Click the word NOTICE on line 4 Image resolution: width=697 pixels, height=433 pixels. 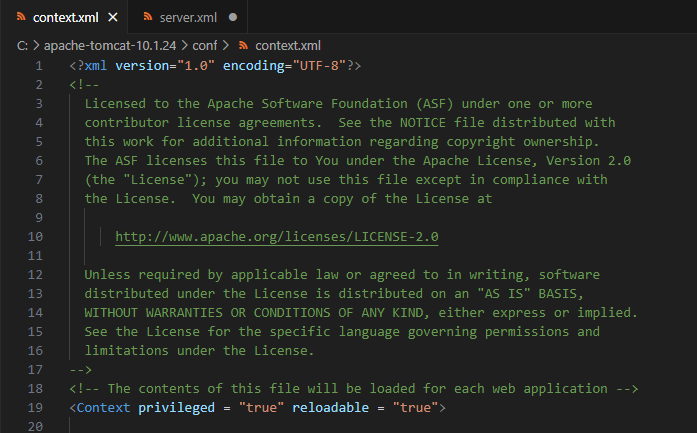click(x=423, y=122)
